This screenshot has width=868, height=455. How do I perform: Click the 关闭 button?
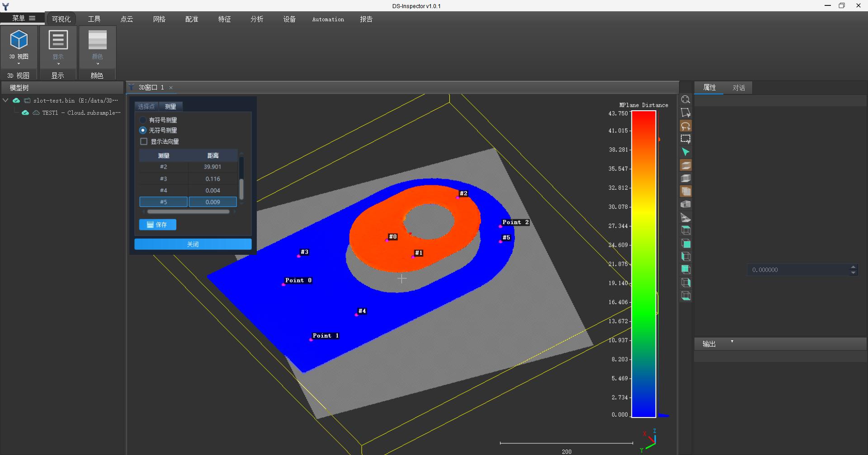(193, 244)
